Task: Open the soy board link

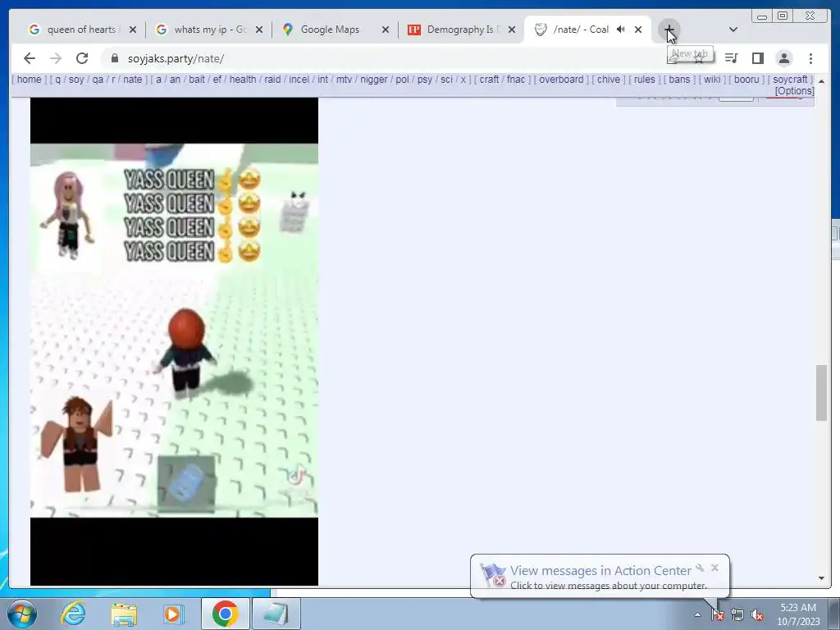Action: [76, 80]
